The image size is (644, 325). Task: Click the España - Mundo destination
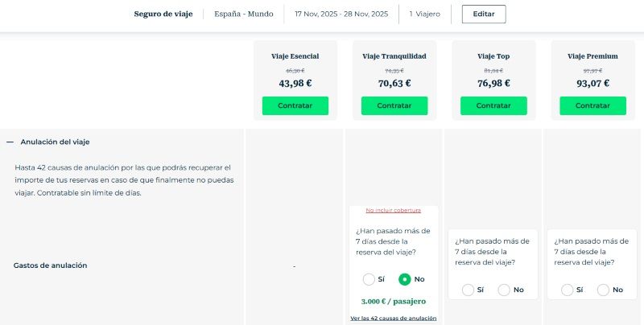(x=244, y=14)
